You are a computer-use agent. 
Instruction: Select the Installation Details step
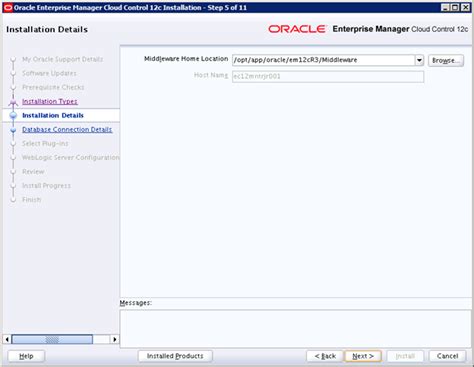(x=53, y=115)
